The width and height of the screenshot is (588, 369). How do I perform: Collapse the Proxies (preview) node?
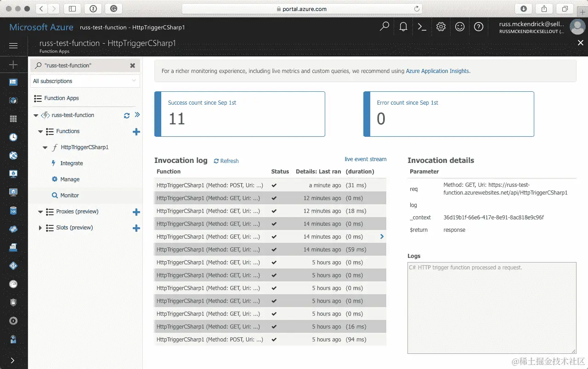click(40, 212)
